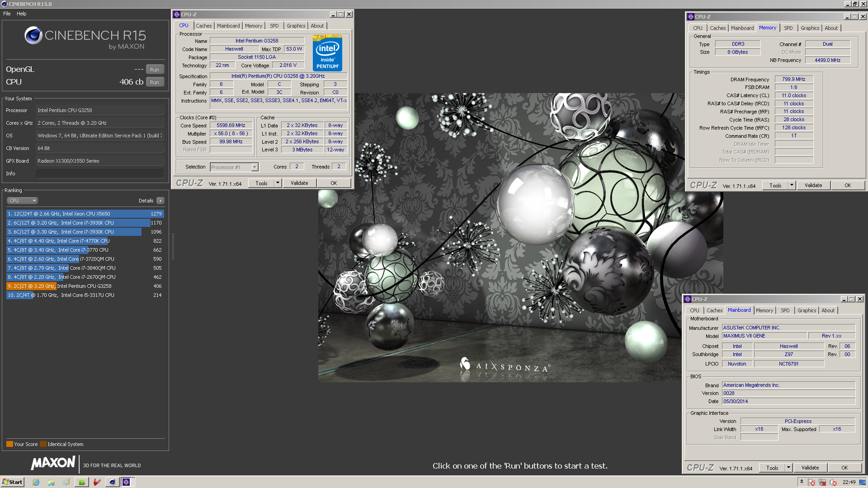
Task: Open the Help menu in Cinebench
Action: (22, 14)
